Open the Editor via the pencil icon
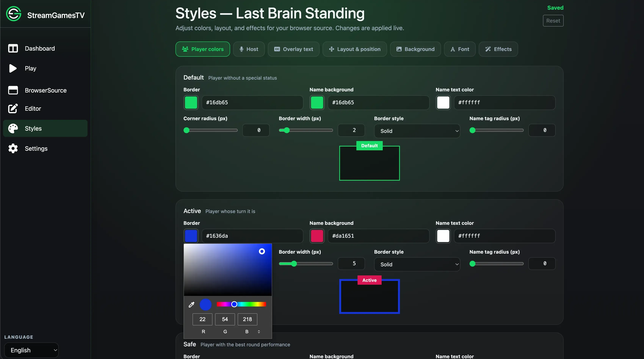The image size is (644, 359). [x=13, y=108]
